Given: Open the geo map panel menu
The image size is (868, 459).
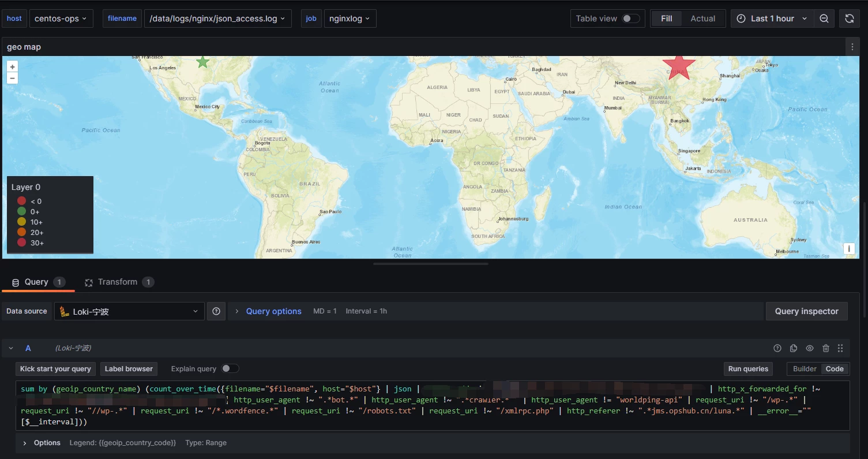Looking at the screenshot, I should click(x=852, y=46).
